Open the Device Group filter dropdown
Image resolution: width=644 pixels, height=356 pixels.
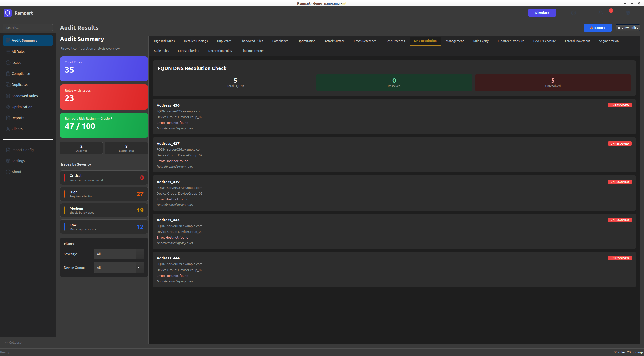pos(118,268)
